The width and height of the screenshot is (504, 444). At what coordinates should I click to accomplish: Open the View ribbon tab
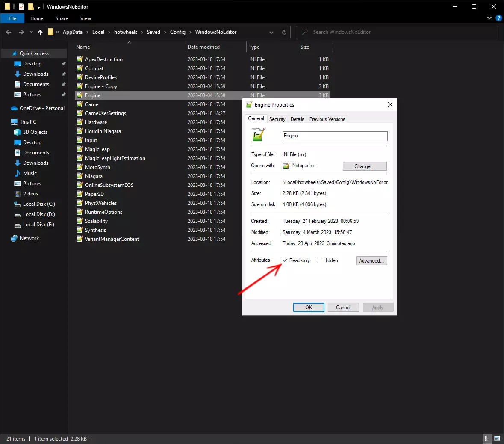pos(85,18)
